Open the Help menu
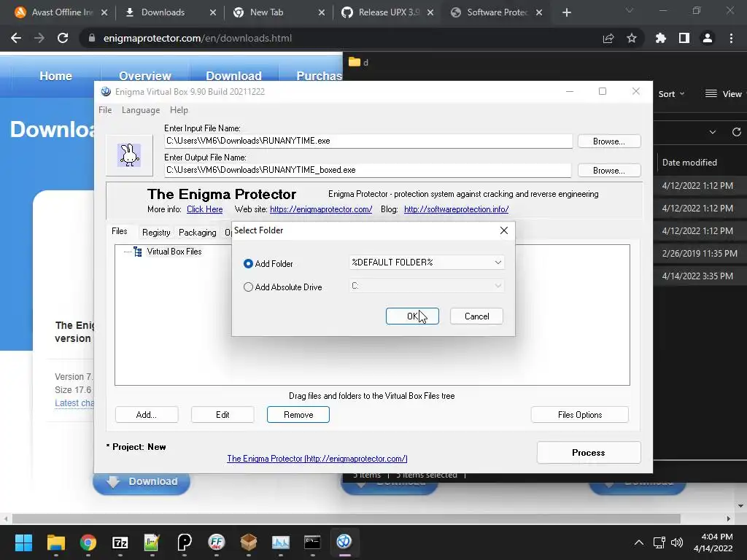The width and height of the screenshot is (747, 560). (x=179, y=110)
